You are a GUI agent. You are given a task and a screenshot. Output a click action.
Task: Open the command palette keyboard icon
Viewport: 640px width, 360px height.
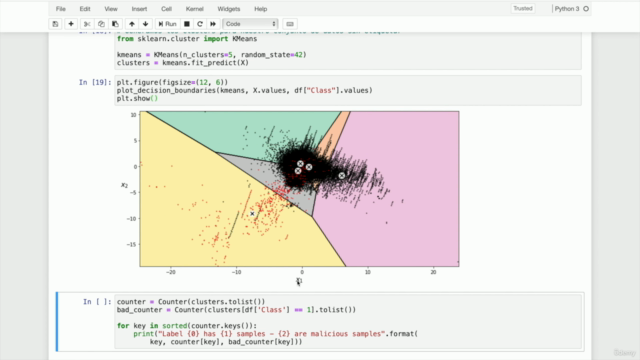(290, 24)
